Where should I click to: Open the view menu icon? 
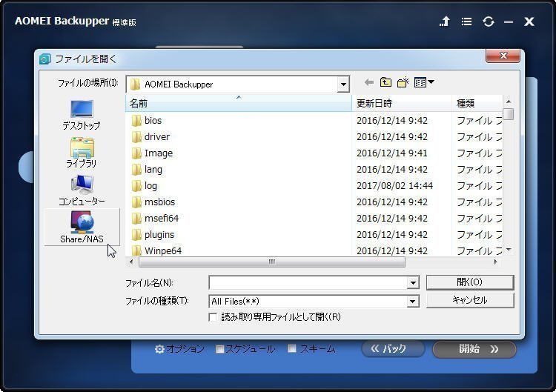pos(424,82)
